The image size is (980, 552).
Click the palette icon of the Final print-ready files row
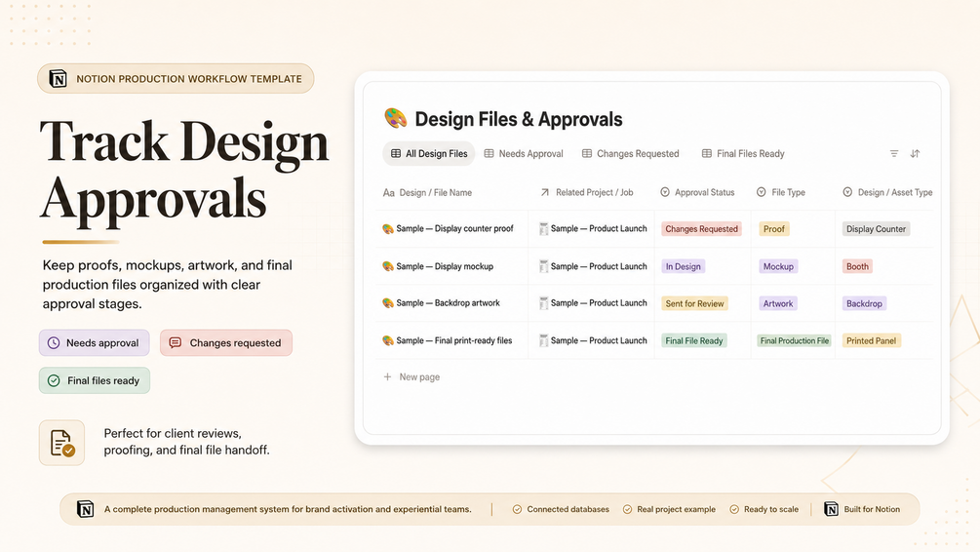388,340
